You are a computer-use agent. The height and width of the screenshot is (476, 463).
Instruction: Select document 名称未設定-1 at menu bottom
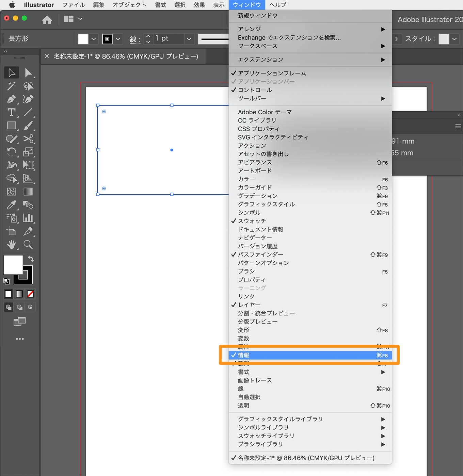[310, 458]
